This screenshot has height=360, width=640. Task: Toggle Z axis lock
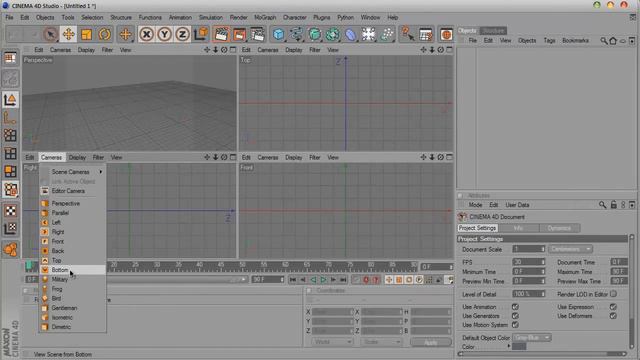click(x=182, y=34)
